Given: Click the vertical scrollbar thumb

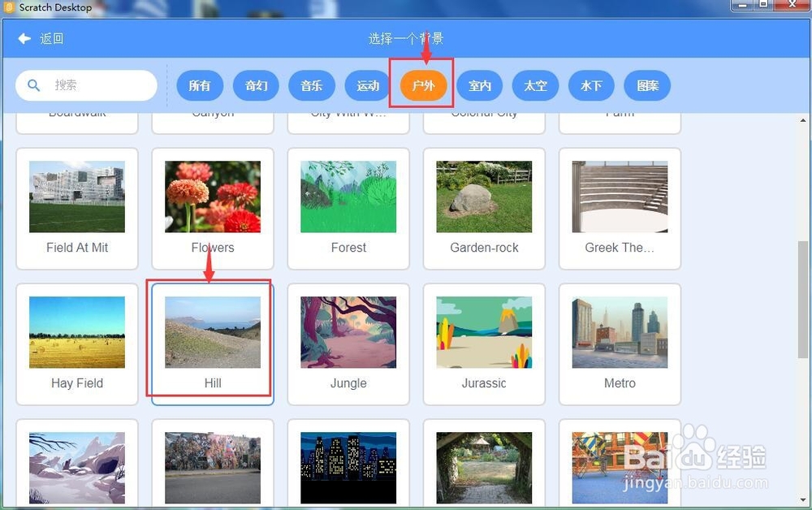Looking at the screenshot, I should tap(803, 300).
